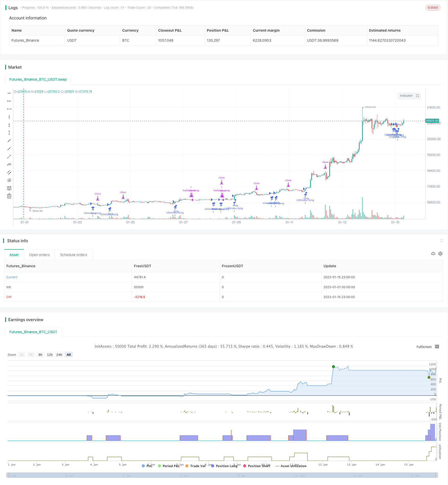Image resolution: width=448 pixels, height=485 pixels.
Task: Click the Closeout P&L value 1057.048
Action: [166, 40]
